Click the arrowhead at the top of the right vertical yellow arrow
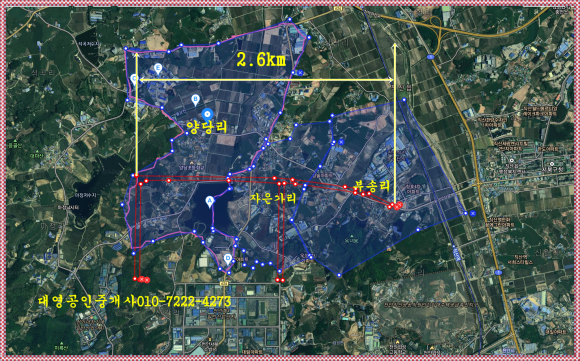 point(395,45)
